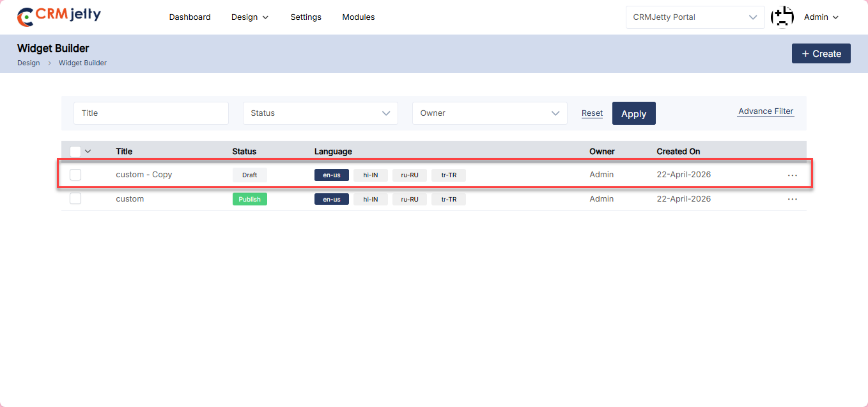Toggle the select-all header checkbox

click(x=75, y=152)
